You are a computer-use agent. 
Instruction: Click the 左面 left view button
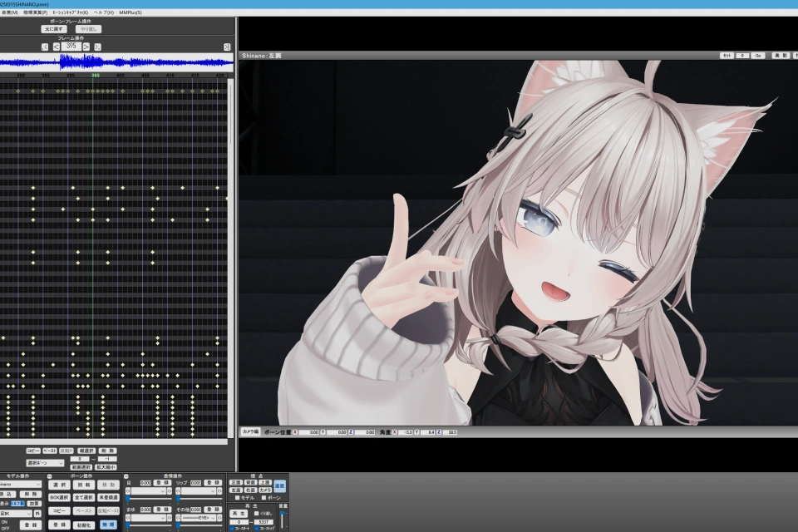pyautogui.click(x=236, y=490)
